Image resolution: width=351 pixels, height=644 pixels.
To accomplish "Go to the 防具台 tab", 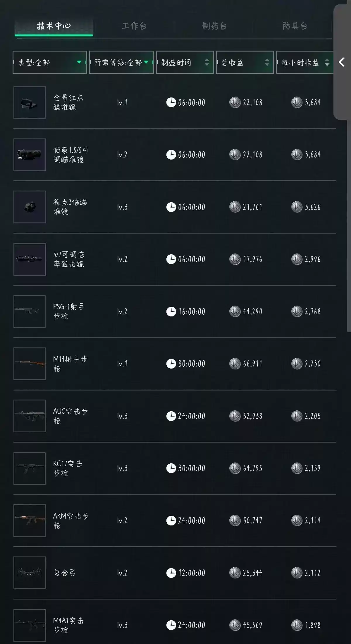I will point(295,26).
